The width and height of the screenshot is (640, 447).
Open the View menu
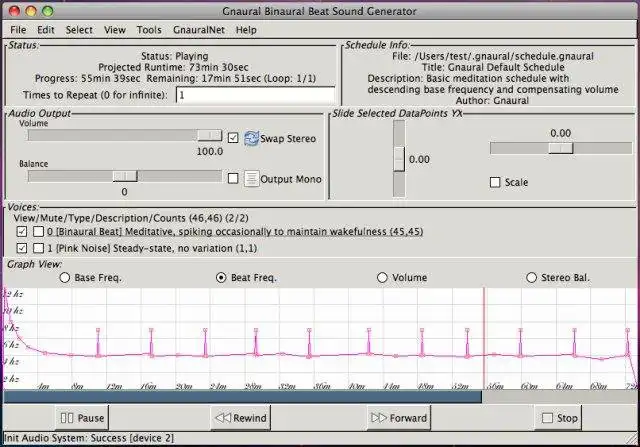point(115,30)
